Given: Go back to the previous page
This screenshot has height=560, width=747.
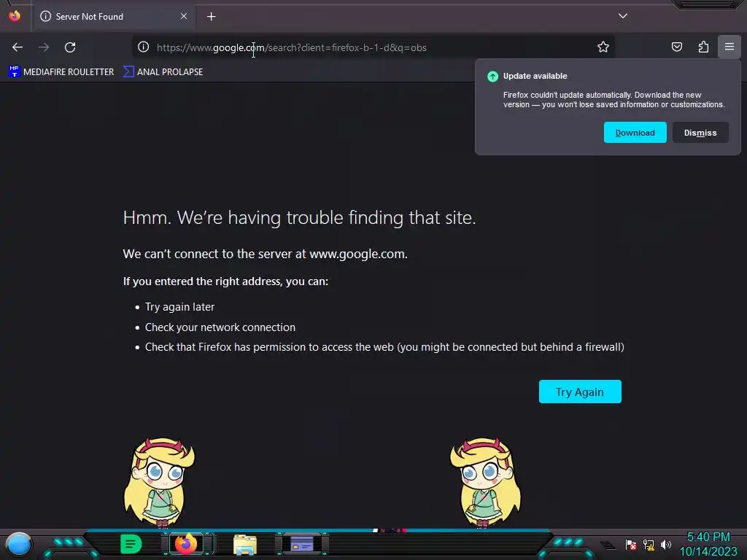Looking at the screenshot, I should pyautogui.click(x=18, y=47).
